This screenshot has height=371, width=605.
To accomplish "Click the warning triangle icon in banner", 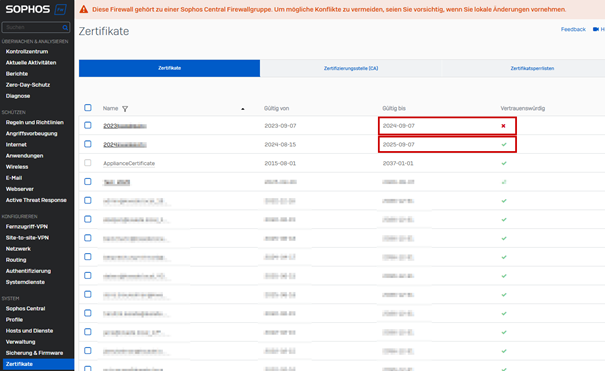I will click(x=84, y=9).
